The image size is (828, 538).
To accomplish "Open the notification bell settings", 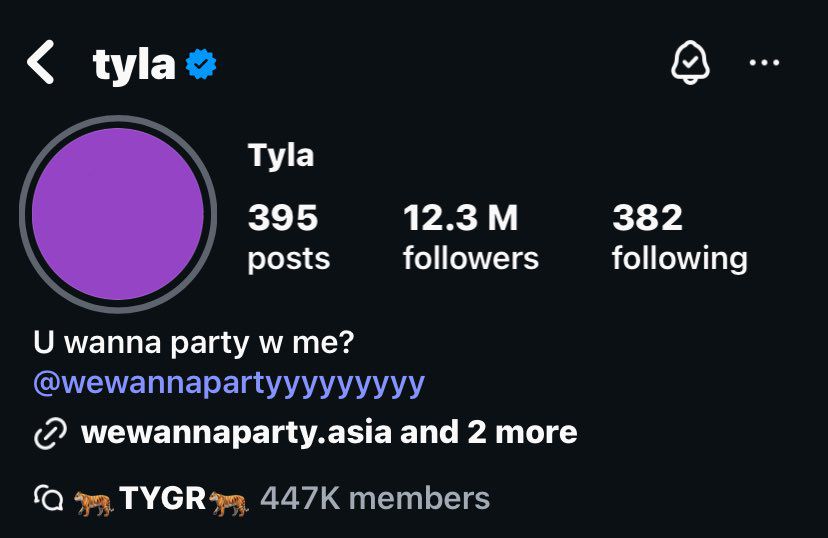I will click(689, 64).
